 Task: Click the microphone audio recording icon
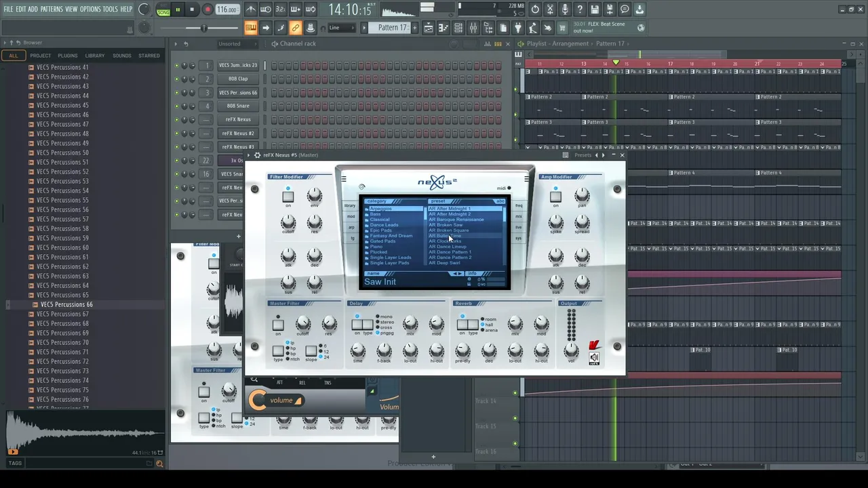565,9
